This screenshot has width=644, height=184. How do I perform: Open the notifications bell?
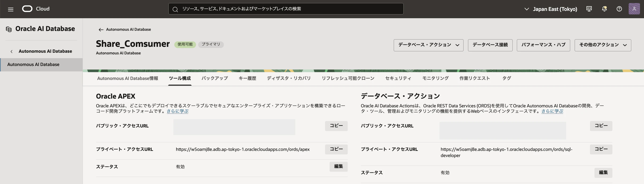coord(604,9)
